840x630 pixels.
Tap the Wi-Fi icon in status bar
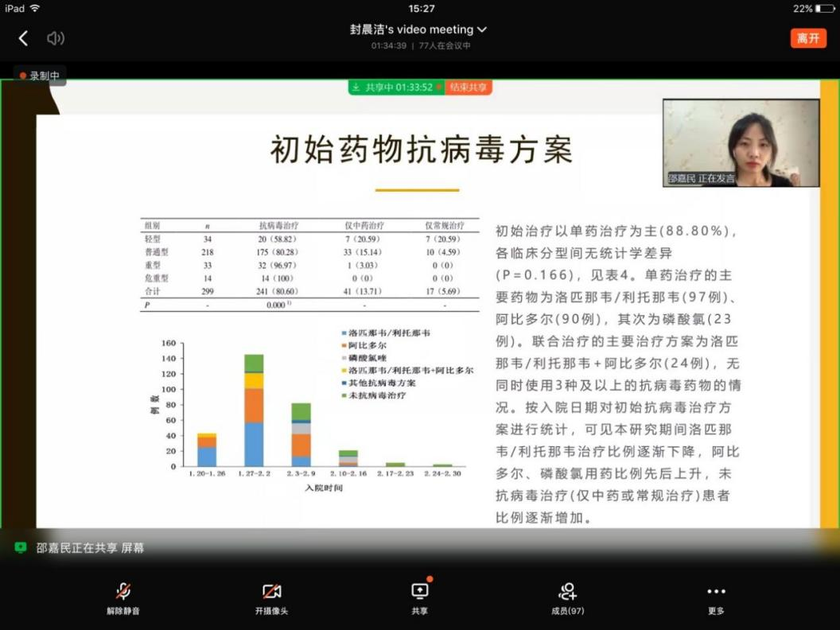[36, 8]
